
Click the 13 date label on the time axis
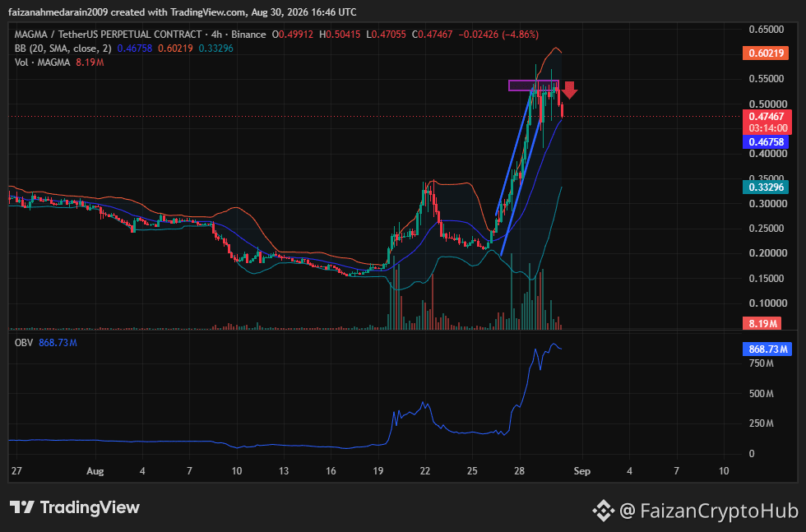(x=284, y=471)
